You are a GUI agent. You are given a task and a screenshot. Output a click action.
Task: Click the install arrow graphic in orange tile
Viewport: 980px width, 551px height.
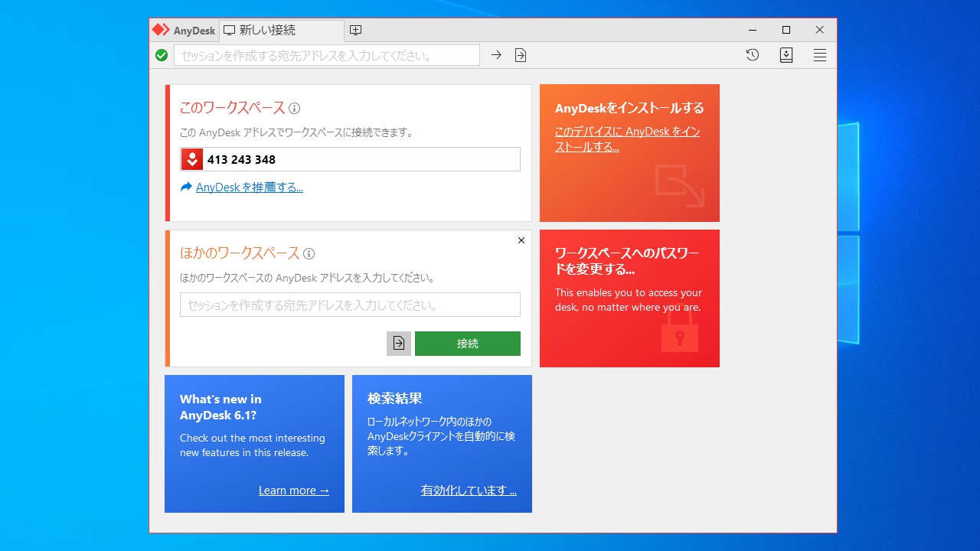pyautogui.click(x=679, y=186)
